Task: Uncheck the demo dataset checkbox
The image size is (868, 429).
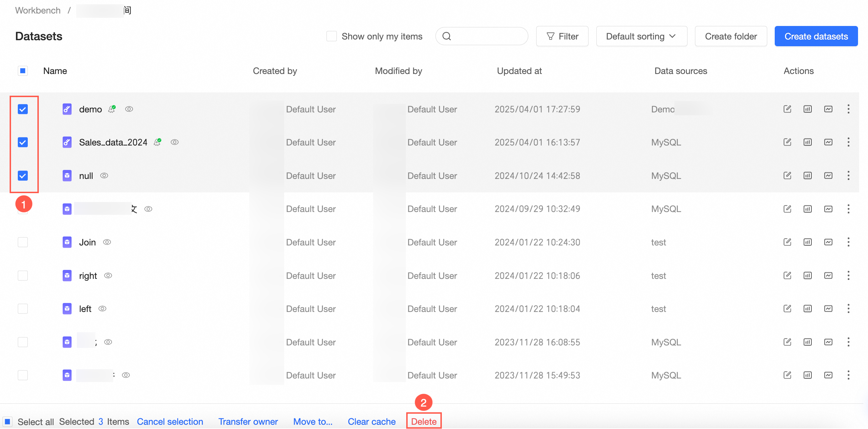Action: 23,109
